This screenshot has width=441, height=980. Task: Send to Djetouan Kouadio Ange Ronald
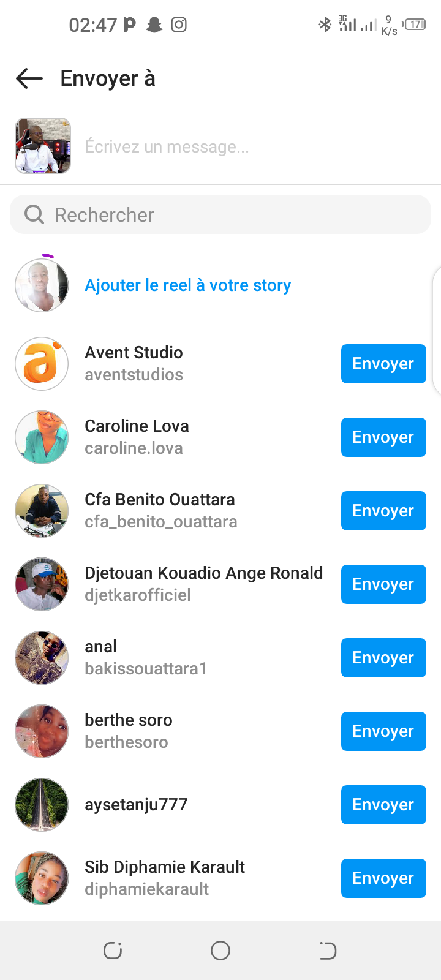pyautogui.click(x=383, y=584)
